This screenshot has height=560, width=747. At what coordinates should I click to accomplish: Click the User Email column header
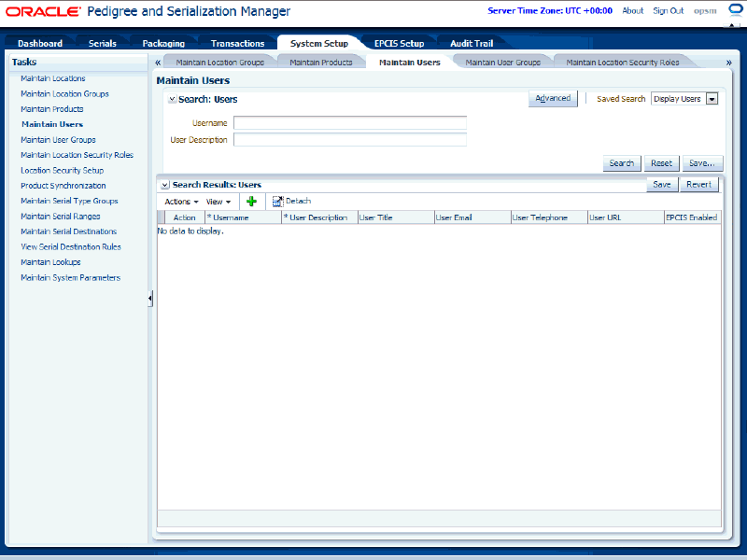click(x=472, y=217)
